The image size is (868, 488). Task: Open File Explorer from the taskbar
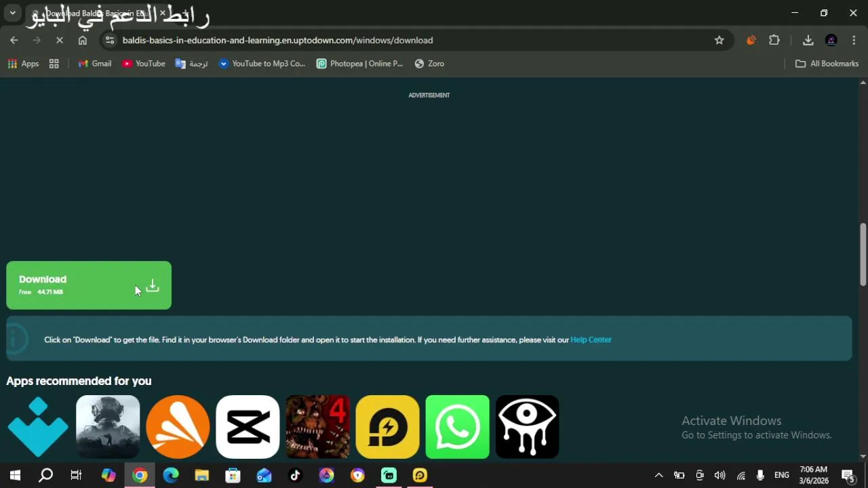point(202,475)
